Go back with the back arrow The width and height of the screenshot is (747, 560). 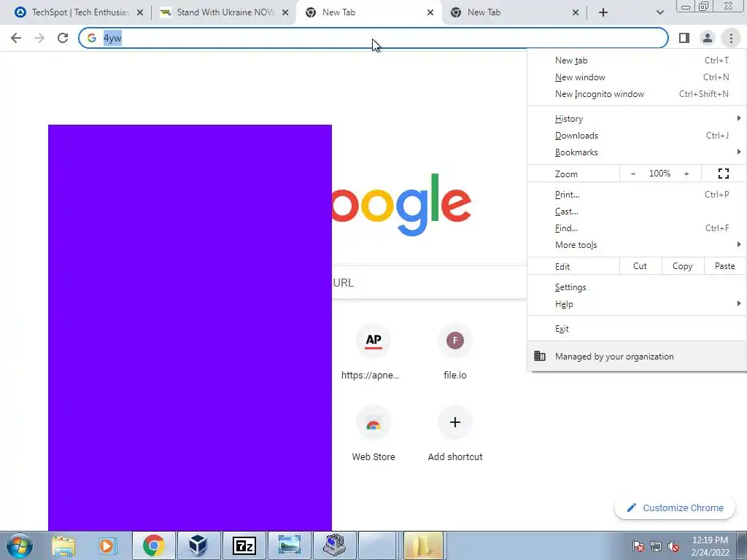click(16, 38)
